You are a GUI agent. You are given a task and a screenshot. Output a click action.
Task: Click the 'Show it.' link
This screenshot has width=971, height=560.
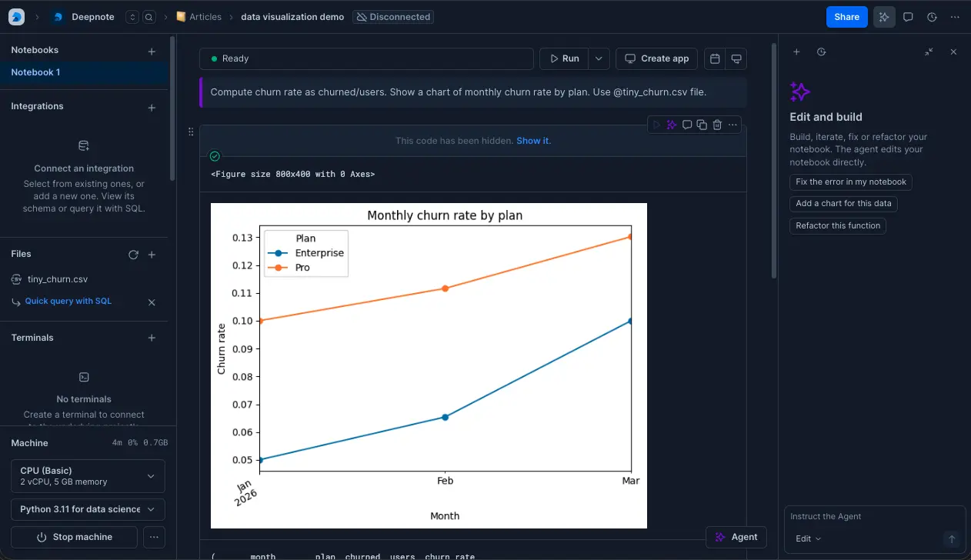point(533,141)
